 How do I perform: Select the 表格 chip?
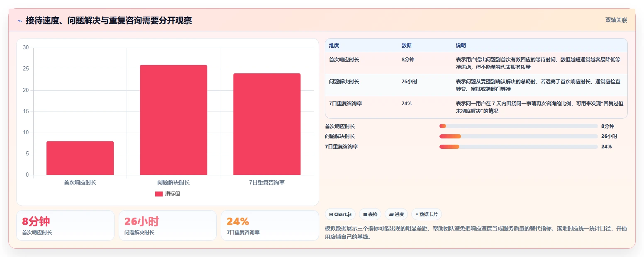[x=370, y=214]
